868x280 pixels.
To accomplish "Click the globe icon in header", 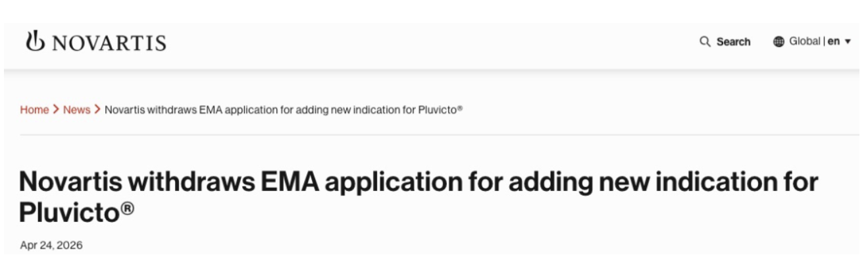I will click(x=779, y=42).
